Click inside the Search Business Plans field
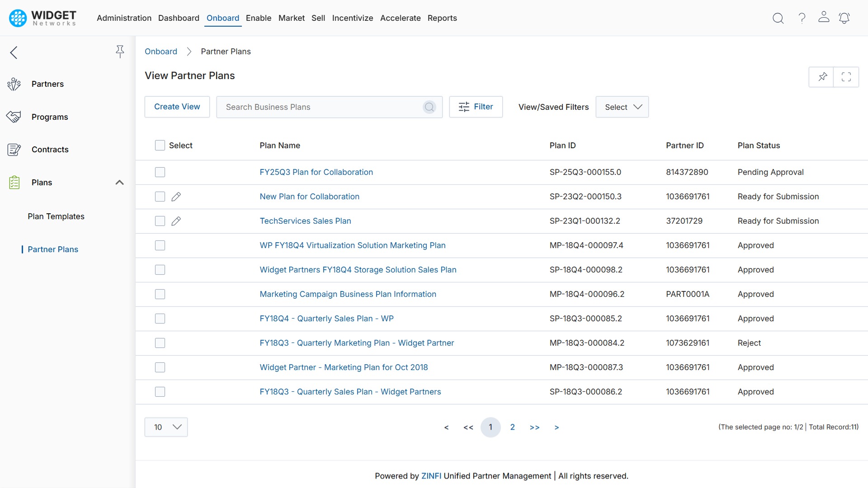The height and width of the screenshot is (488, 868). (x=316, y=107)
